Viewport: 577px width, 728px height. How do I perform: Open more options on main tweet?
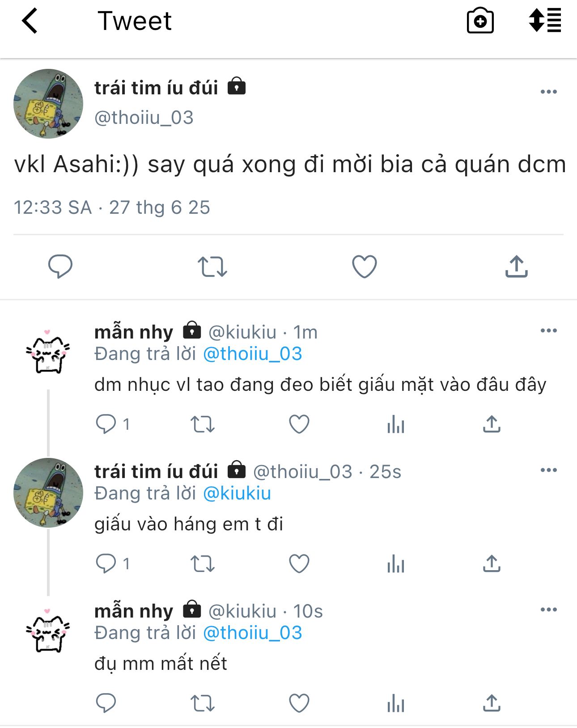[548, 92]
